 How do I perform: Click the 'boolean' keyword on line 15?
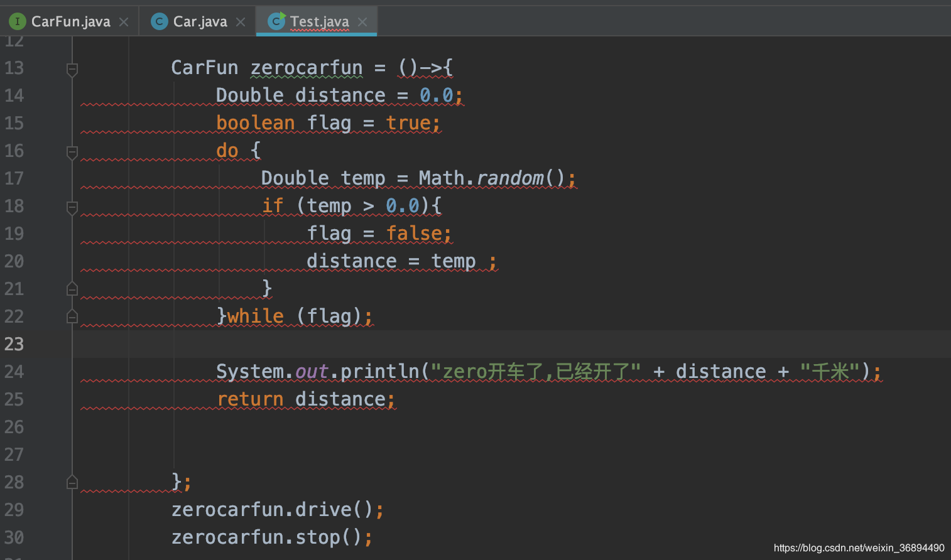pos(256,123)
